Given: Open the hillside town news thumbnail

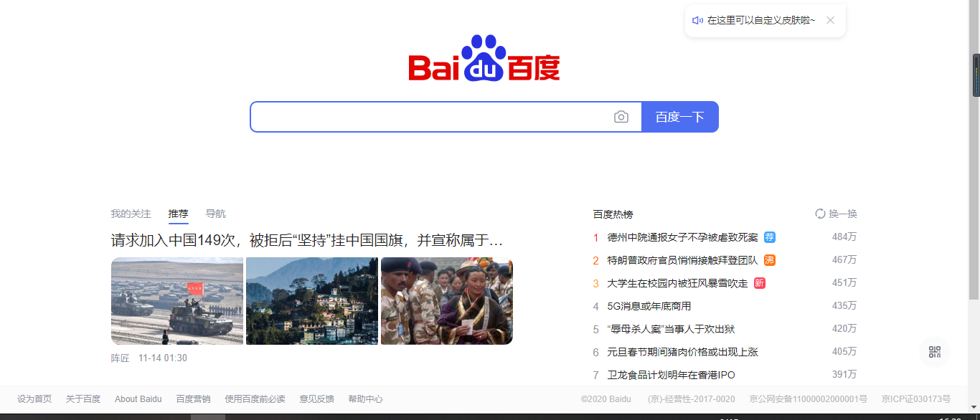Looking at the screenshot, I should pos(312,301).
